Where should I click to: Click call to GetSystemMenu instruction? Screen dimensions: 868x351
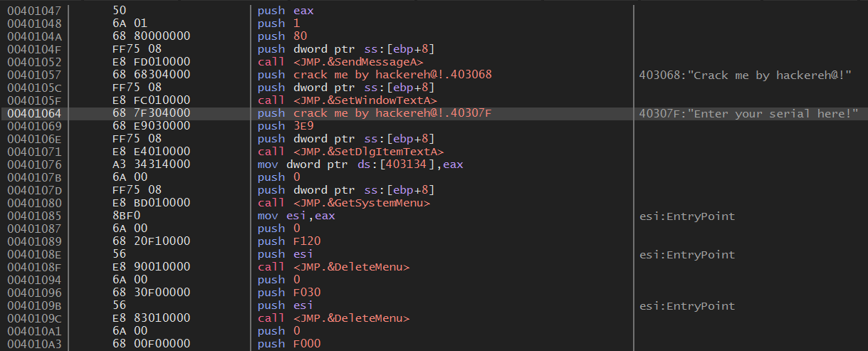point(344,203)
